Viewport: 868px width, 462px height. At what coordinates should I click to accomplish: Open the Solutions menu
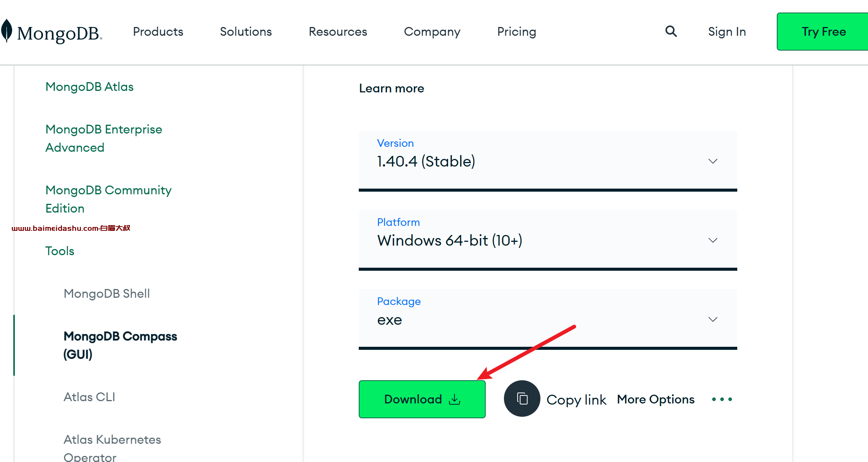(x=246, y=32)
